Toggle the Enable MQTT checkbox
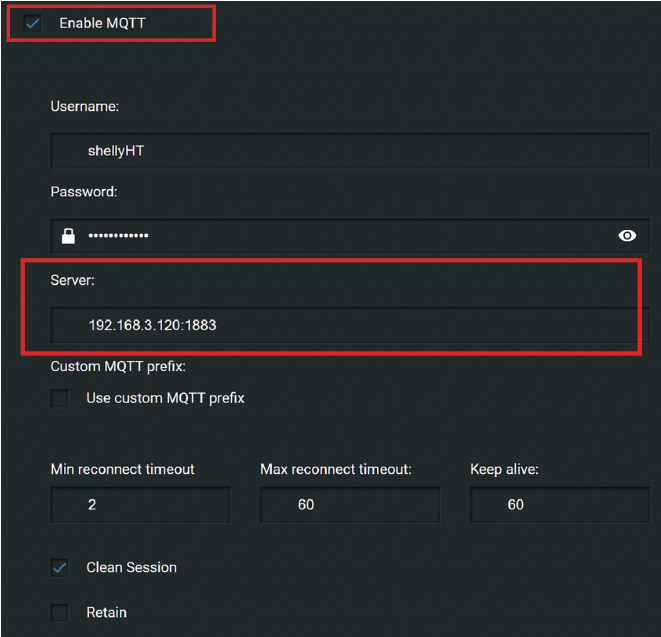 (34, 22)
